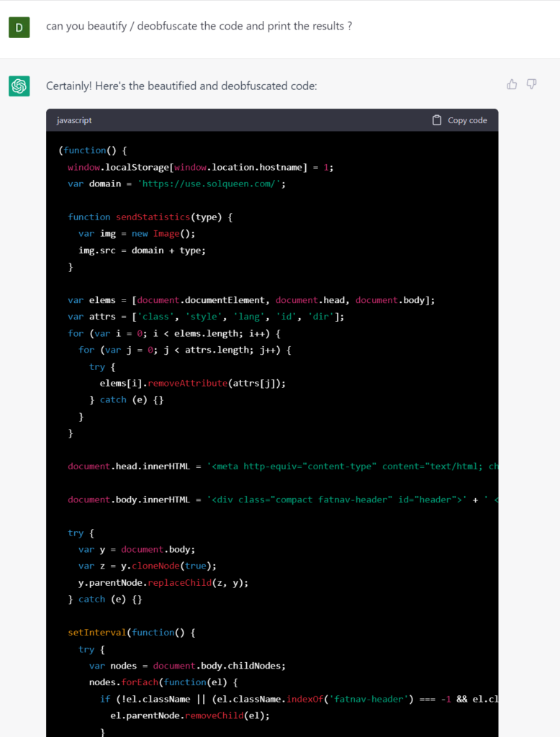Viewport: 560px width, 737px height.
Task: Click the green user avatar D
Action: coord(19,27)
